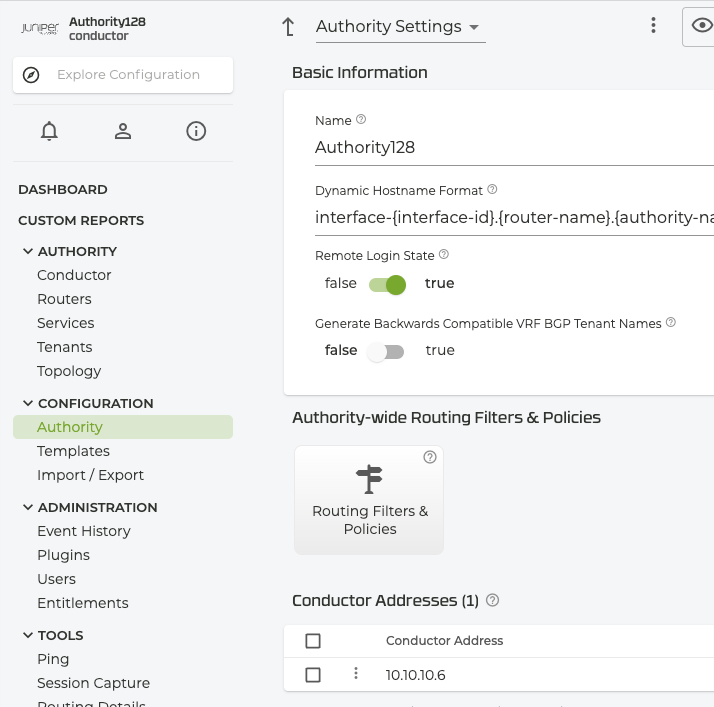Click help icon beside Conductor Addresses
Screen dimensions: 714x707
click(x=492, y=601)
